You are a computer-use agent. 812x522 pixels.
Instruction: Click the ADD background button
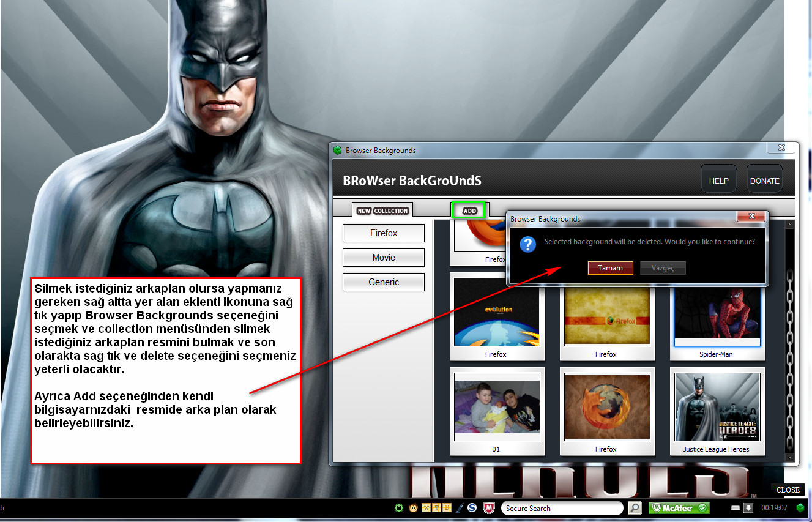tap(469, 211)
